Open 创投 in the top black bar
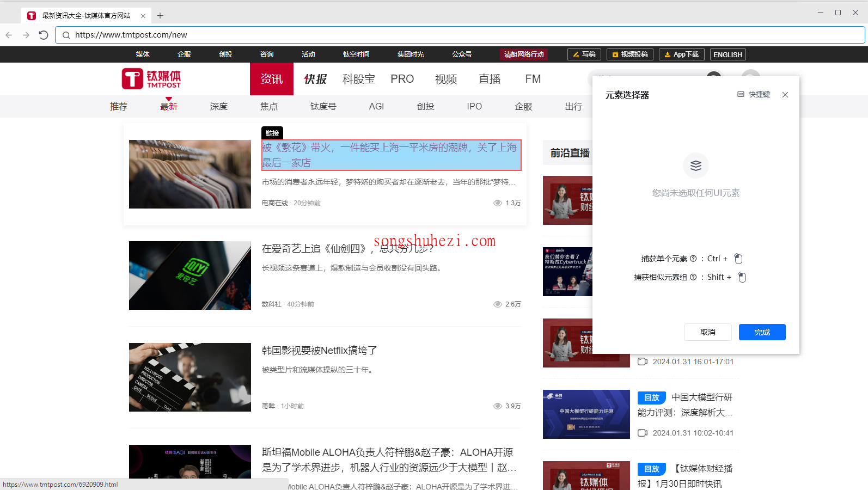This screenshot has width=868, height=490. coord(225,54)
